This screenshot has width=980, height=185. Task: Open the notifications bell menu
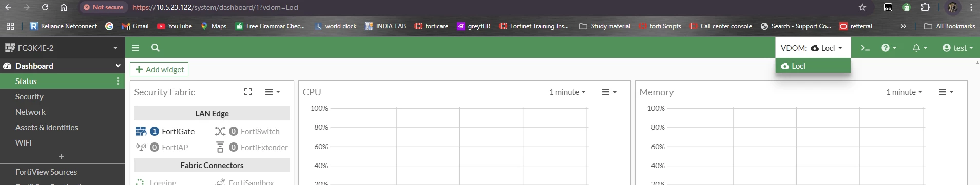(x=919, y=48)
